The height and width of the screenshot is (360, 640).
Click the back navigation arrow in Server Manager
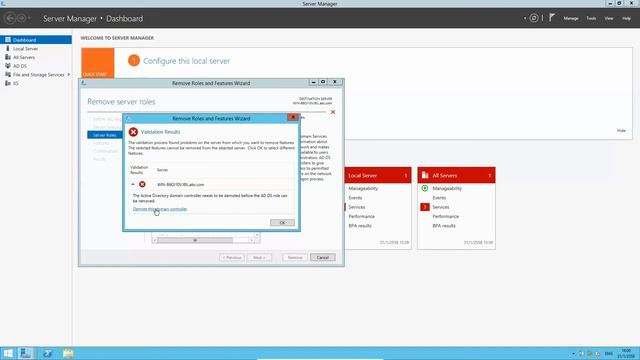pyautogui.click(x=10, y=18)
